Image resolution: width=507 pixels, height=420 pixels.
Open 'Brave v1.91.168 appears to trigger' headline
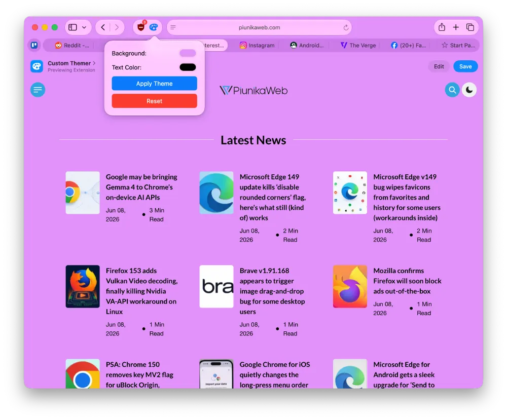click(x=272, y=291)
